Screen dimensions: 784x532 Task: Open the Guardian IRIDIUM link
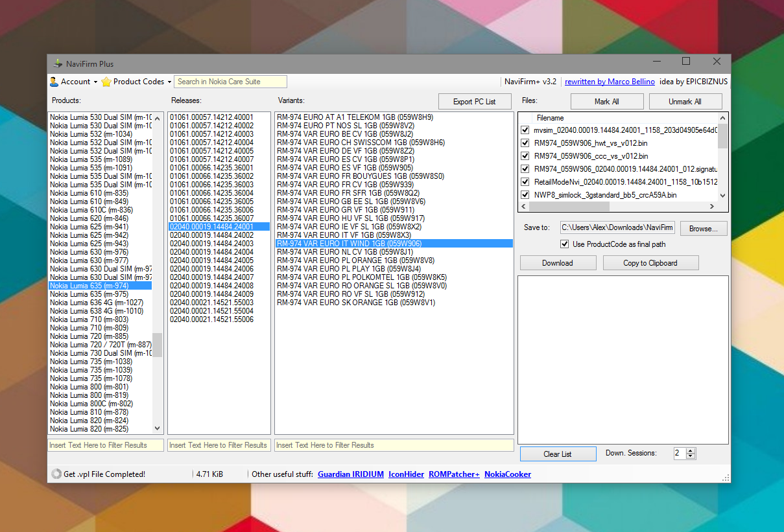pyautogui.click(x=351, y=474)
